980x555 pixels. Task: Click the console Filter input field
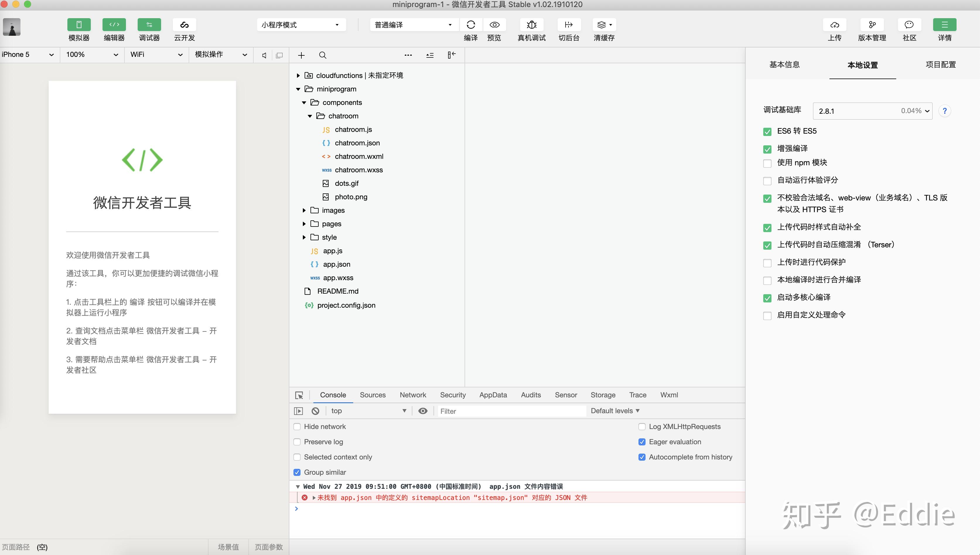pos(511,411)
